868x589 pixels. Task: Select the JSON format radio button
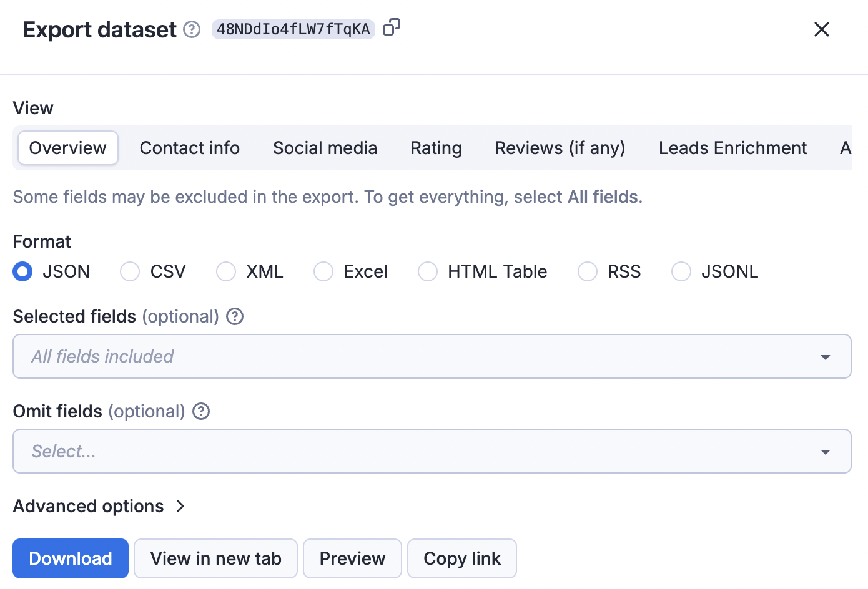point(22,271)
